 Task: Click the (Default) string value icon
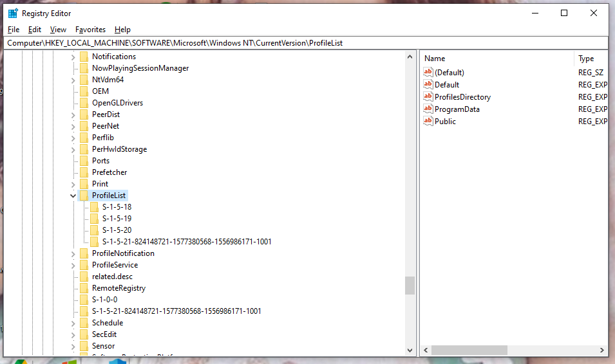[428, 72]
